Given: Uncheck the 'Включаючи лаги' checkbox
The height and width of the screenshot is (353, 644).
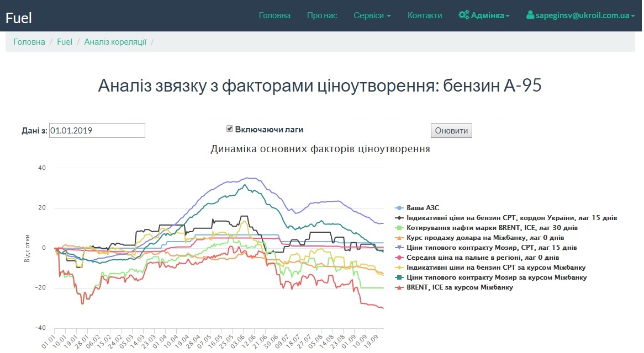Looking at the screenshot, I should coord(230,129).
